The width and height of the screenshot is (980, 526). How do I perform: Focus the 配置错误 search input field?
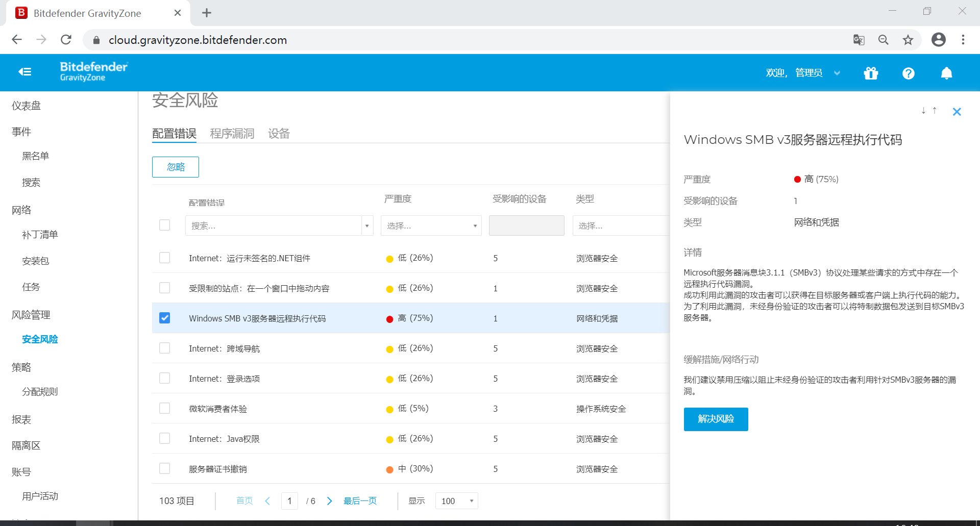(273, 226)
